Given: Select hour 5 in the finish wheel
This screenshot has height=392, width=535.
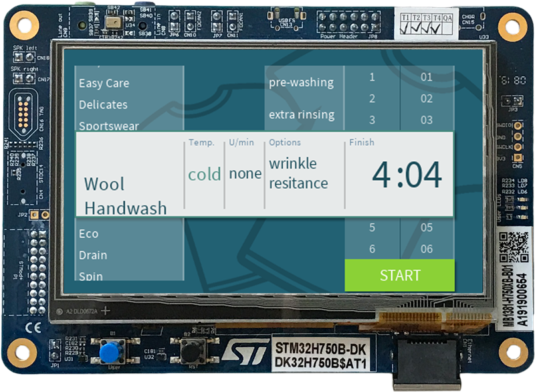Looking at the screenshot, I should 372,227.
